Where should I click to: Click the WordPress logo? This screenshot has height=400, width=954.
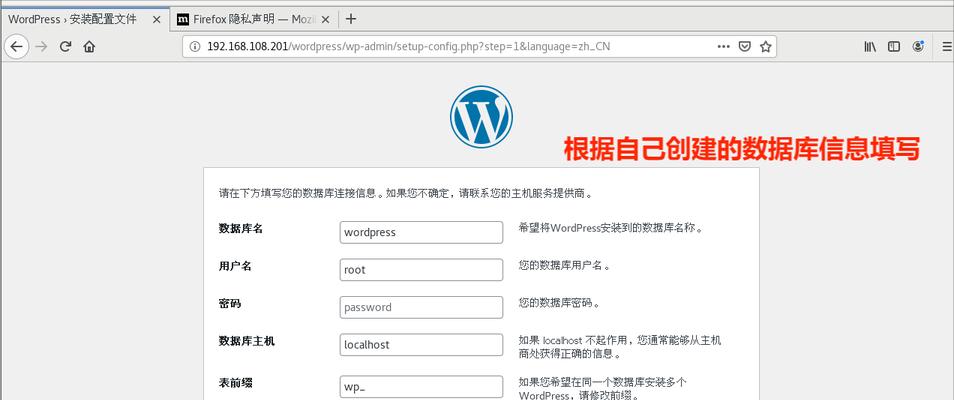[481, 116]
